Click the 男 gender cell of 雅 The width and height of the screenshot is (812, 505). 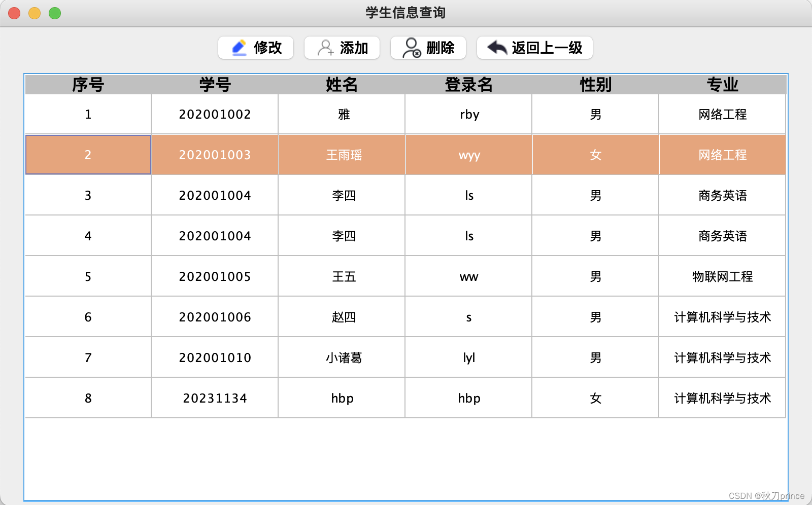click(x=596, y=114)
